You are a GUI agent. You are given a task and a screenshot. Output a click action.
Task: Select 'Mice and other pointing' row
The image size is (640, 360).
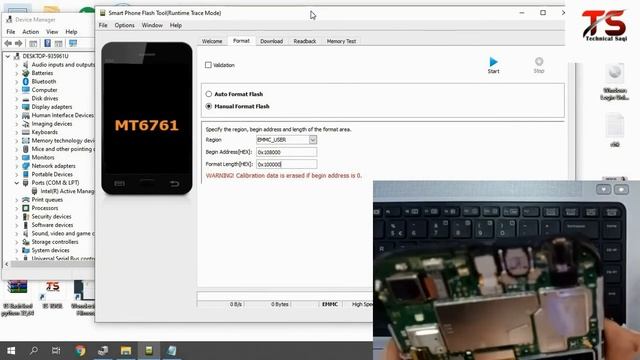coord(58,149)
